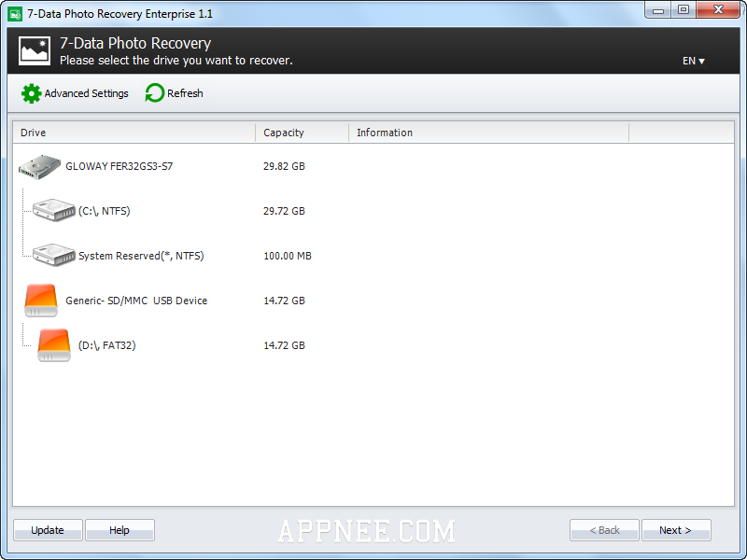The width and height of the screenshot is (747, 560).
Task: Click the 29.82 GB capacity value
Action: [284, 166]
